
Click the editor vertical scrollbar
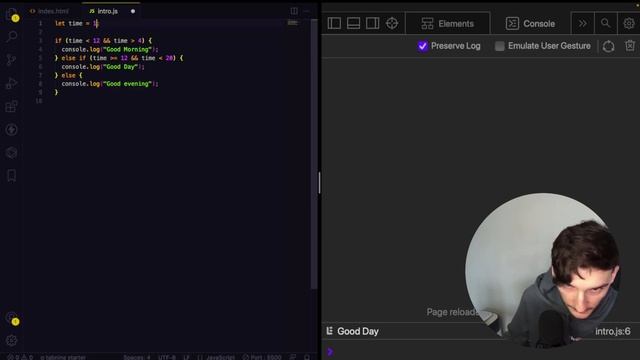[314, 155]
